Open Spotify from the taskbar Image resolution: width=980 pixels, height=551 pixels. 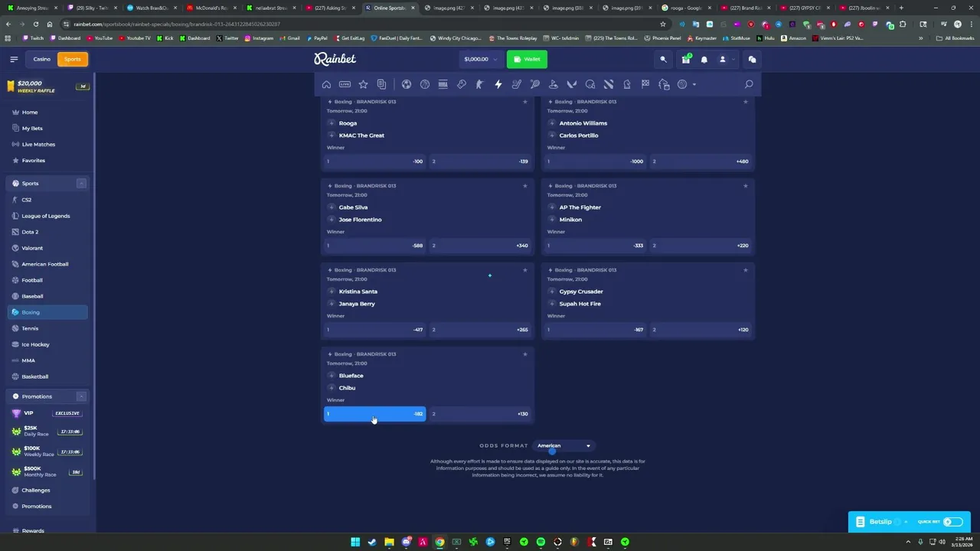tap(541, 542)
